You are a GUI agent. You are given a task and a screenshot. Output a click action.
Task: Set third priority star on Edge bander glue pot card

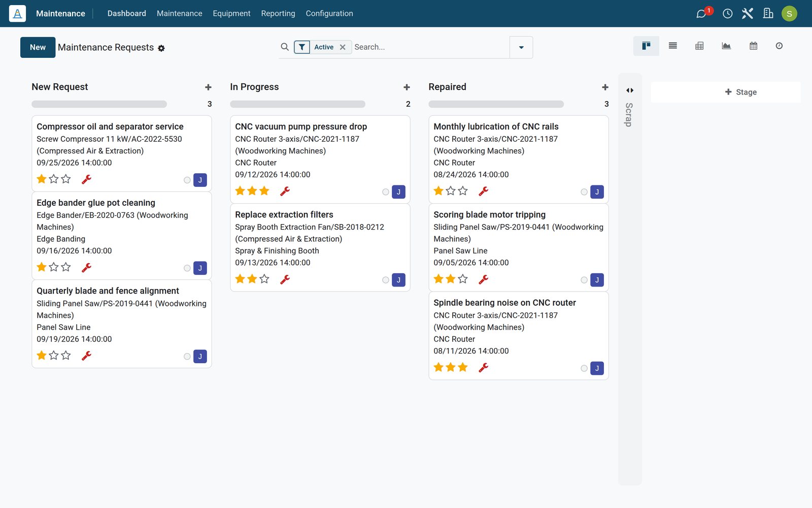pyautogui.click(x=66, y=267)
